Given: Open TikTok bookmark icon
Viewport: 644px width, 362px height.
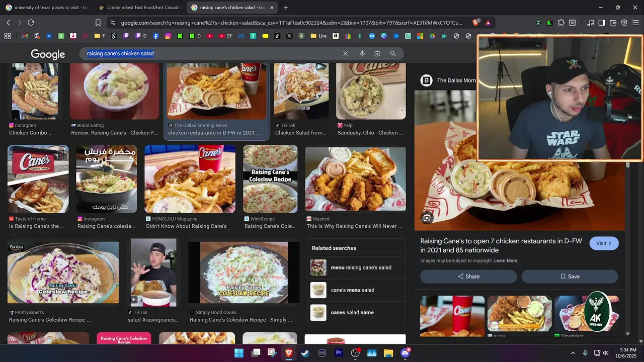Looking at the screenshot, I should click(277, 36).
